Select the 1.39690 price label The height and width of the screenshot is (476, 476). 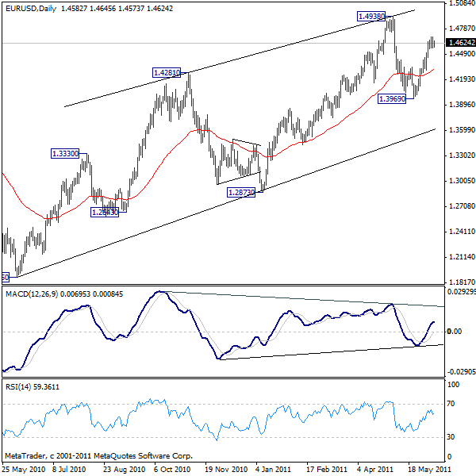coord(393,99)
